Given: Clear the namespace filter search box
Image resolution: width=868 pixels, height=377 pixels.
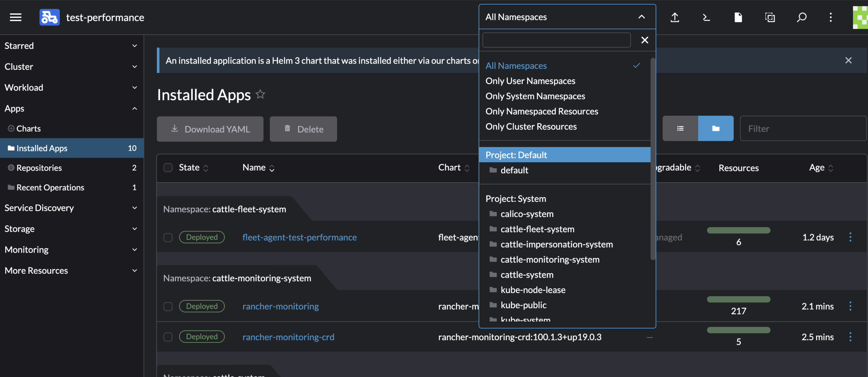Looking at the screenshot, I should [x=644, y=40].
